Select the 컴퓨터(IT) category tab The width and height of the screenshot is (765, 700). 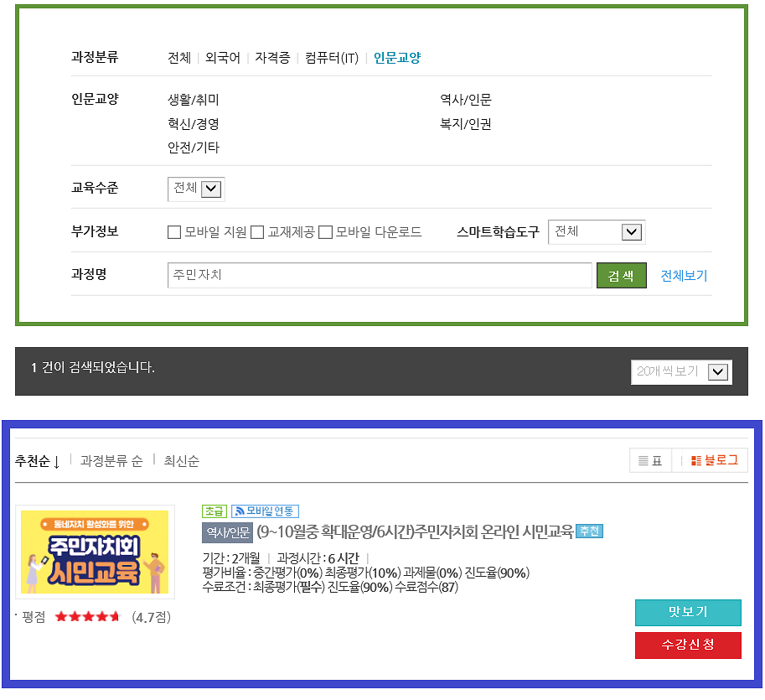331,58
